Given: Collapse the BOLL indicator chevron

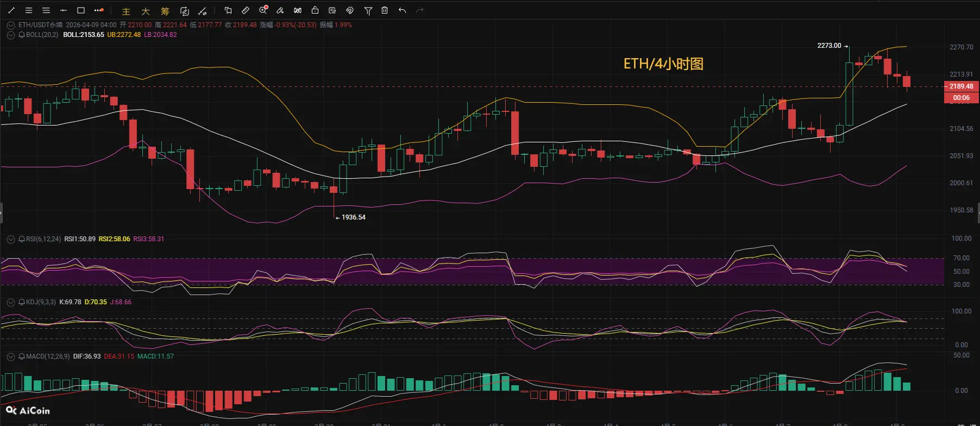Looking at the screenshot, I should [x=11, y=35].
